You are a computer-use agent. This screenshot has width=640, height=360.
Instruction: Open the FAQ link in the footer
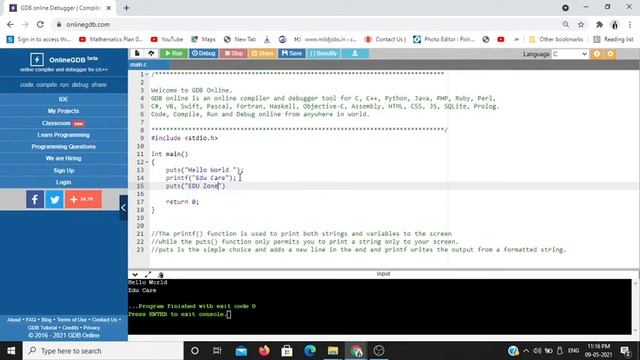(x=31, y=320)
